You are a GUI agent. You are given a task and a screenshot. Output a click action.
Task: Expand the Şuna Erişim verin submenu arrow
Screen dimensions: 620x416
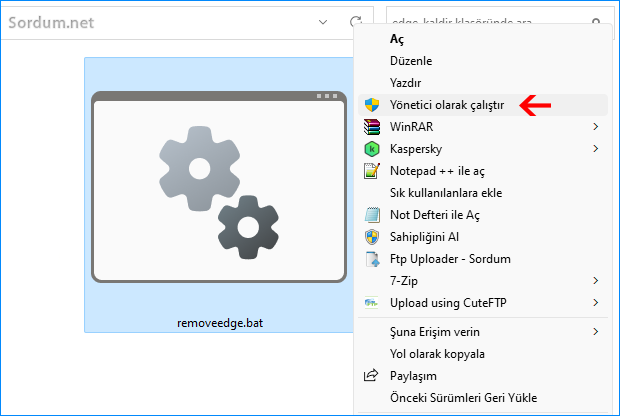596,332
